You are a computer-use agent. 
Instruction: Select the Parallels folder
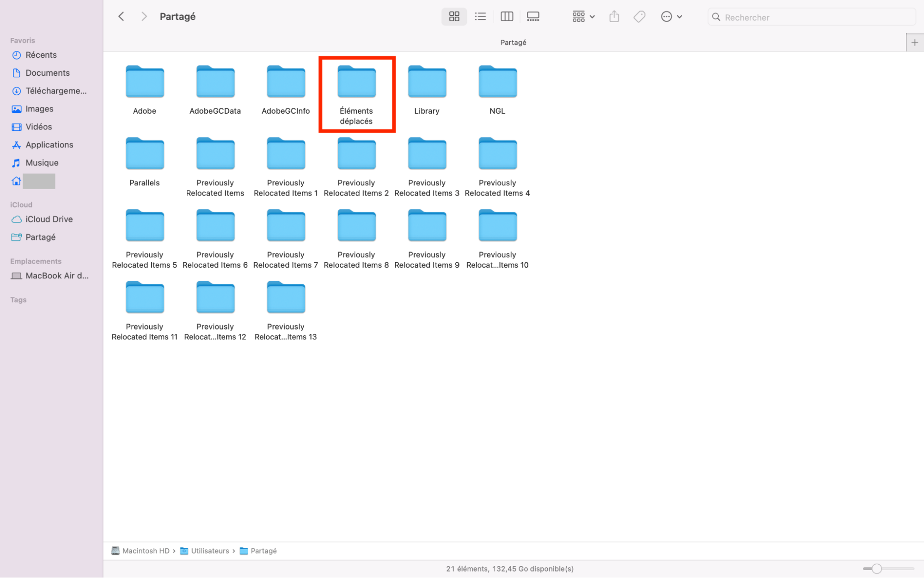click(145, 162)
